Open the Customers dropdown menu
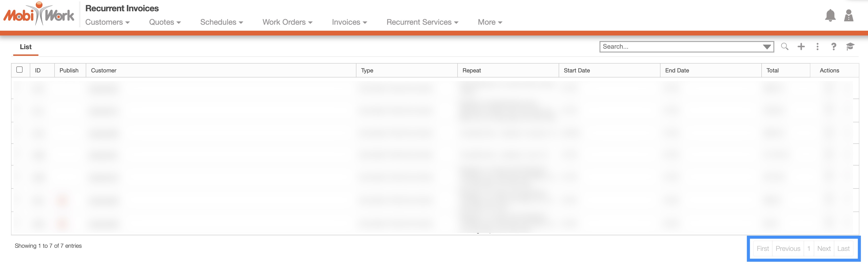868x271 pixels. point(107,22)
